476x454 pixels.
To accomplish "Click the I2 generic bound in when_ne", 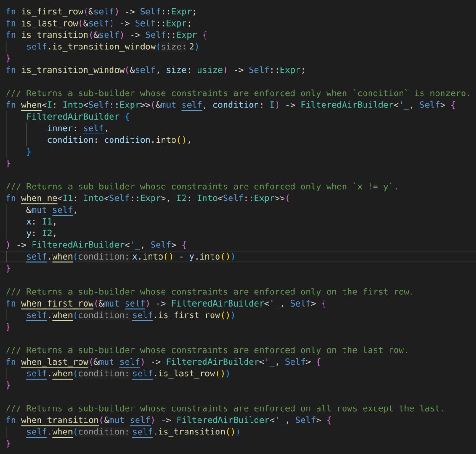I will pos(182,199).
